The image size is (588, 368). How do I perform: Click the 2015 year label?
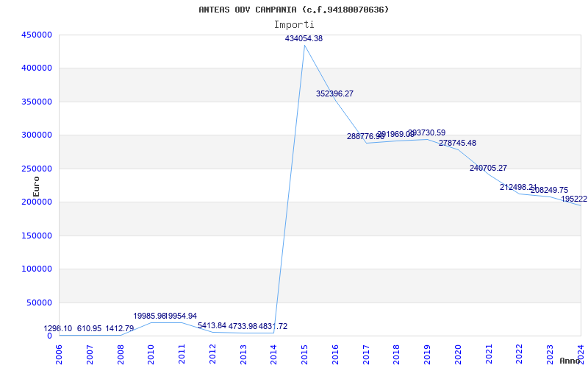[304, 354]
